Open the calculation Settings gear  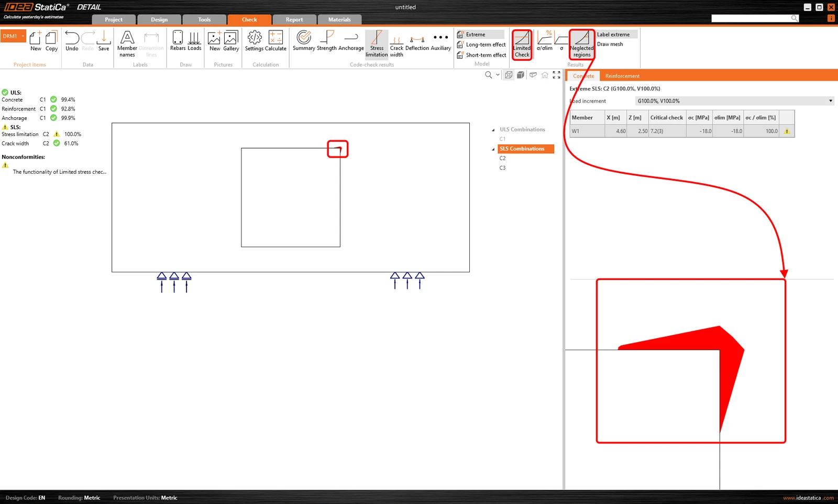(254, 41)
